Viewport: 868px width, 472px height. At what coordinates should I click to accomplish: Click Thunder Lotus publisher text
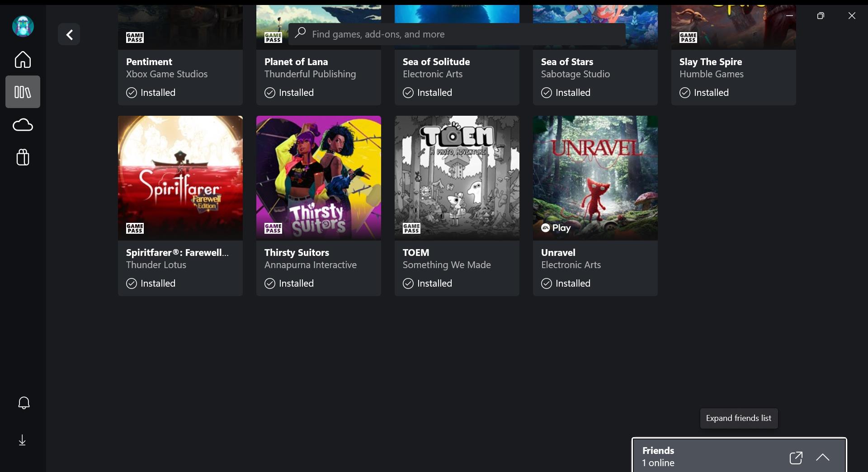(156, 265)
